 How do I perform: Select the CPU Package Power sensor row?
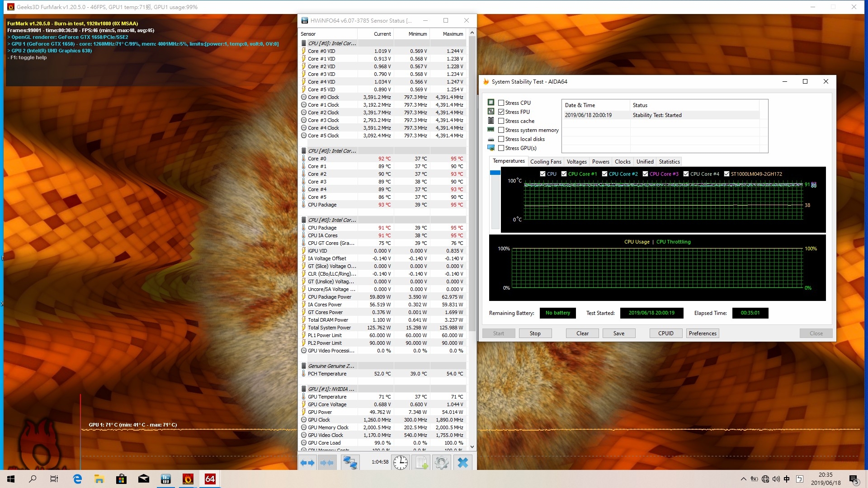384,297
